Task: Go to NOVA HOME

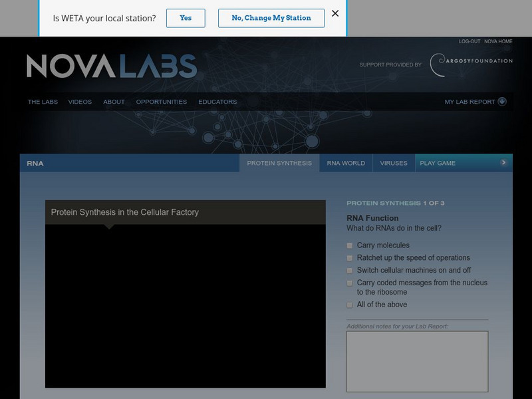Action: 498,41
